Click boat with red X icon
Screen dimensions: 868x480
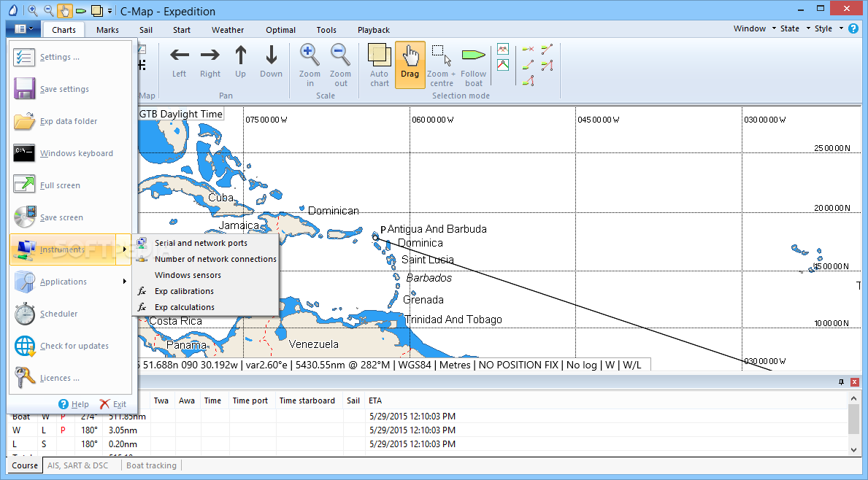[528, 49]
